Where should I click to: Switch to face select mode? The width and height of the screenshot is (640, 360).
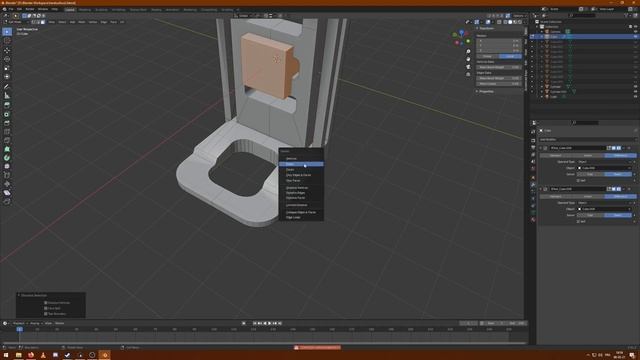pos(43,22)
